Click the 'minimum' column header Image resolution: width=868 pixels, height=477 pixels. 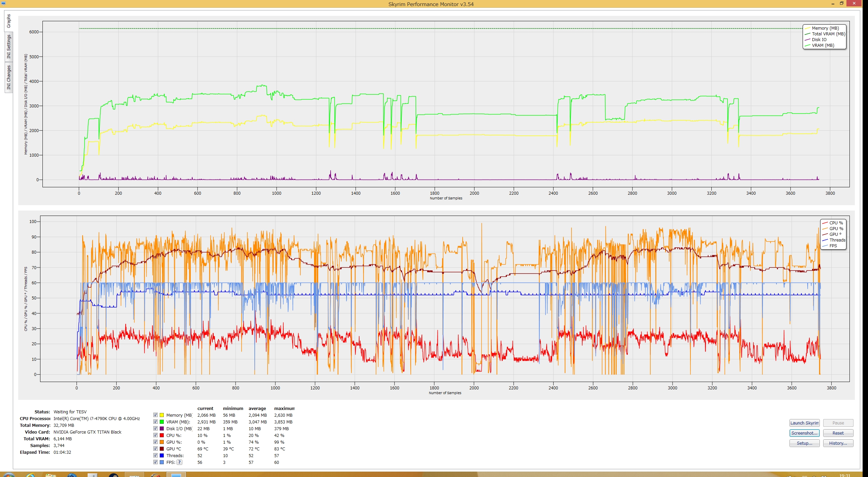tap(233, 408)
